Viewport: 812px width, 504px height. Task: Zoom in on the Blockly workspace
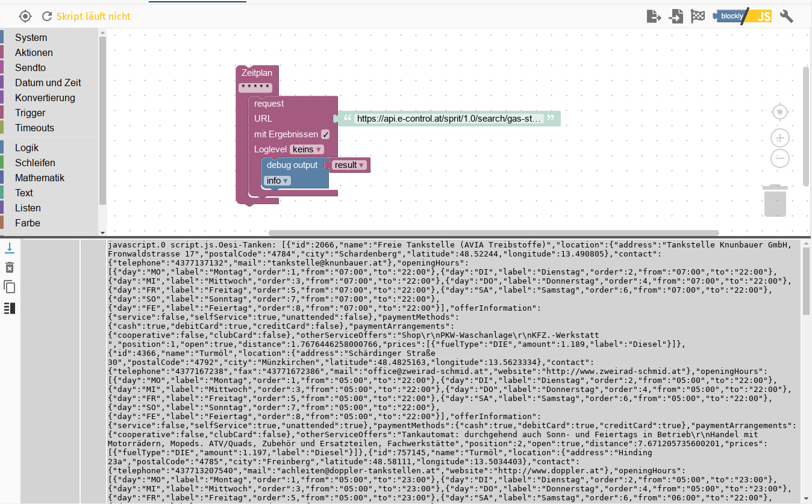(780, 138)
